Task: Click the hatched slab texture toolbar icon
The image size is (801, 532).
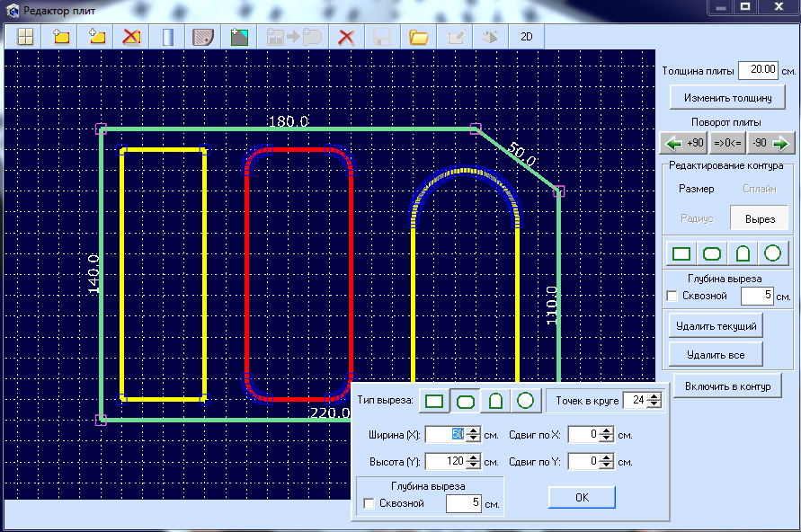Action: coord(203,37)
